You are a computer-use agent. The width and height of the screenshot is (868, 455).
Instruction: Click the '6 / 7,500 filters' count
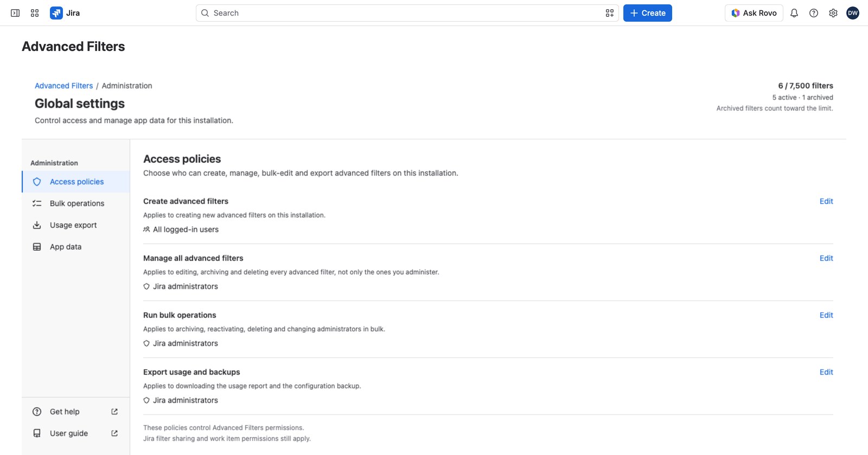coord(806,86)
